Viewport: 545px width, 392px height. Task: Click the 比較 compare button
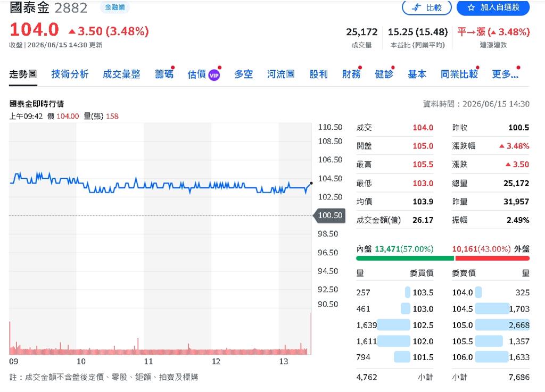(x=426, y=7)
